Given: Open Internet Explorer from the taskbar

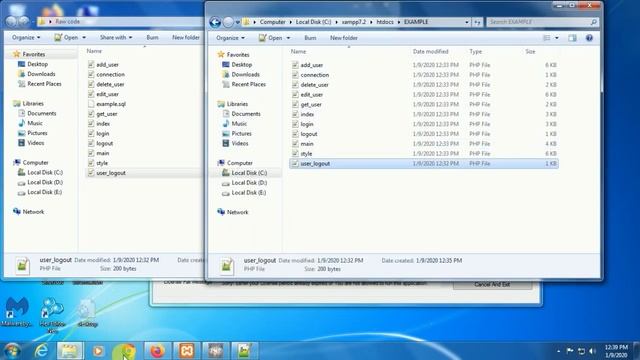Looking at the screenshot, I should click(41, 351).
